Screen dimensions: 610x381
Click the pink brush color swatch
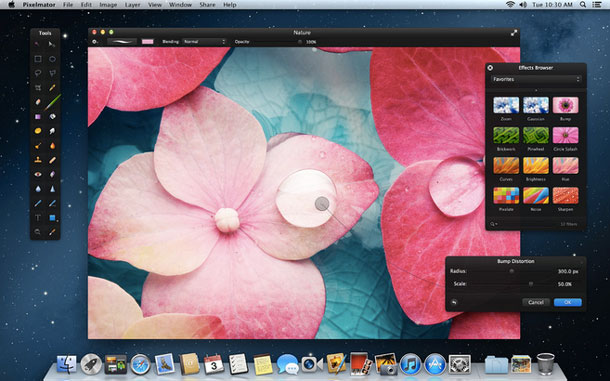(x=147, y=42)
